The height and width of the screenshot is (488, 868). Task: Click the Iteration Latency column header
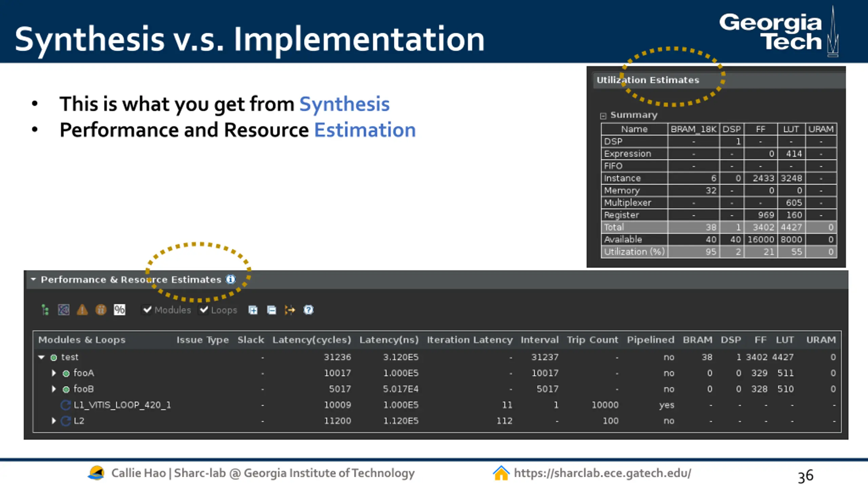(x=470, y=340)
